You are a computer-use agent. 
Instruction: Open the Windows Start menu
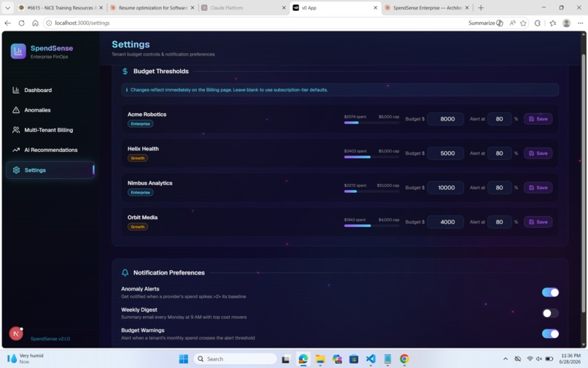[183, 359]
